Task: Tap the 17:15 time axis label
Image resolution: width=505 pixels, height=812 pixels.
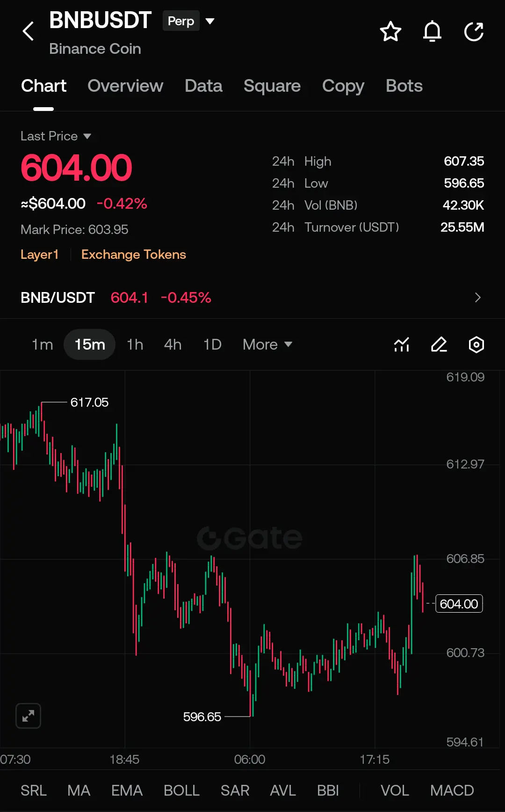Action: pyautogui.click(x=375, y=759)
